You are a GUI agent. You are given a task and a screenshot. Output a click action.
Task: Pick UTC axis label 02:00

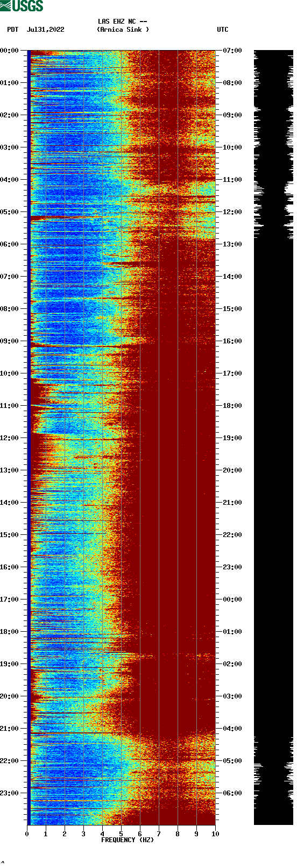(232, 664)
